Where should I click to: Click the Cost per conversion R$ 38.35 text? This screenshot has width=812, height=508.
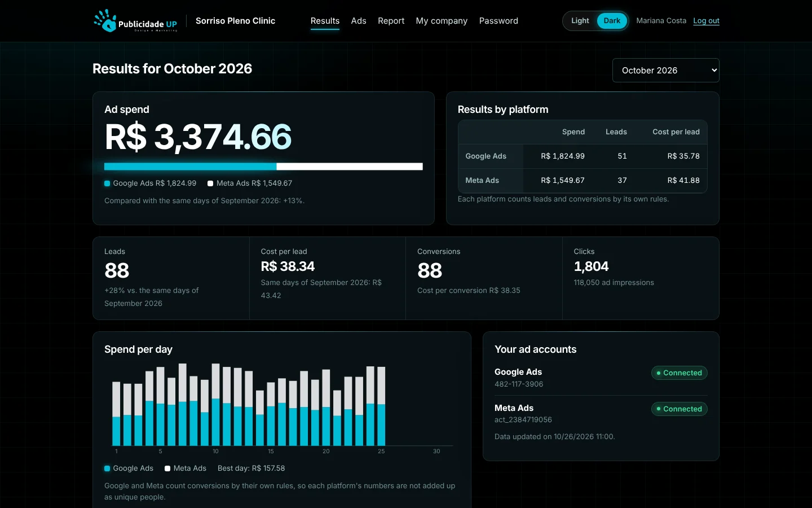pyautogui.click(x=469, y=291)
